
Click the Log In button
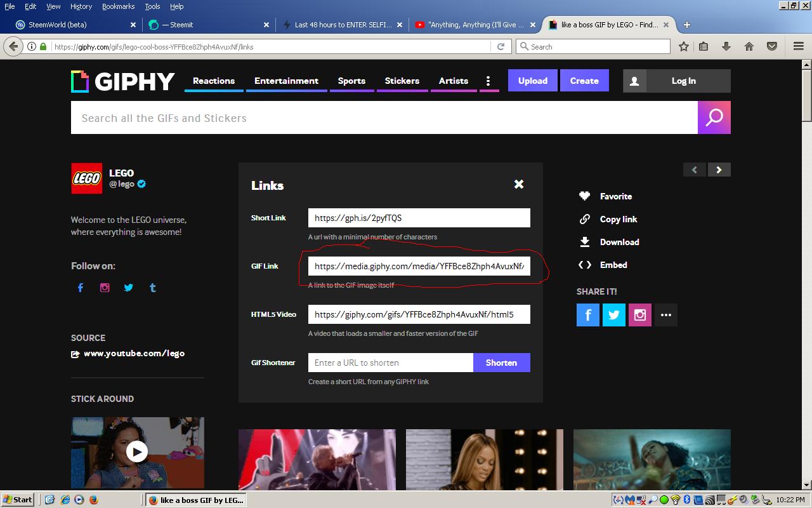677,81
